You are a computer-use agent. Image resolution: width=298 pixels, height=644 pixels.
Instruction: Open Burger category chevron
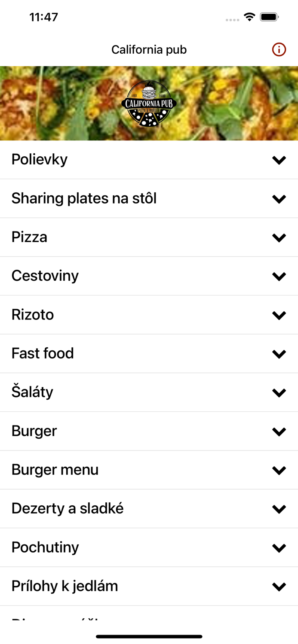279,431
